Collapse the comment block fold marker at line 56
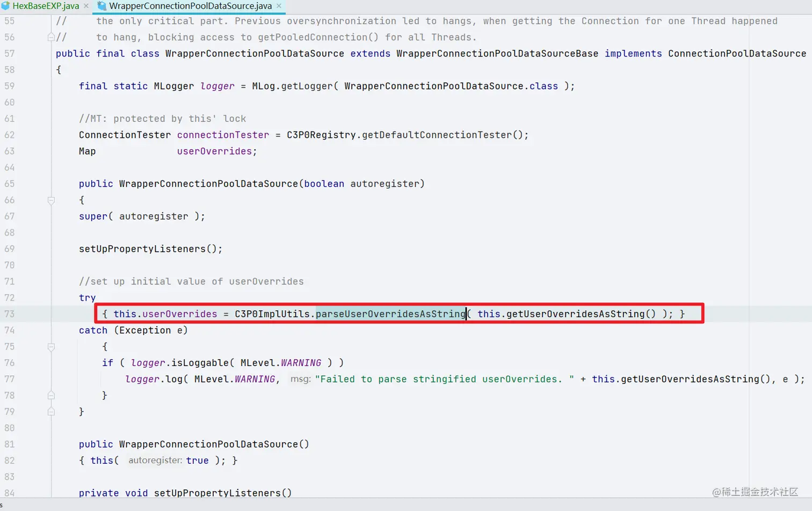 (51, 37)
